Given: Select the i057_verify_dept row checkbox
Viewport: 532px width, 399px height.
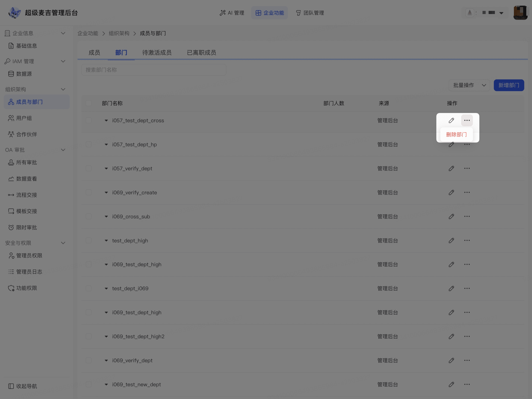Looking at the screenshot, I should point(88,168).
